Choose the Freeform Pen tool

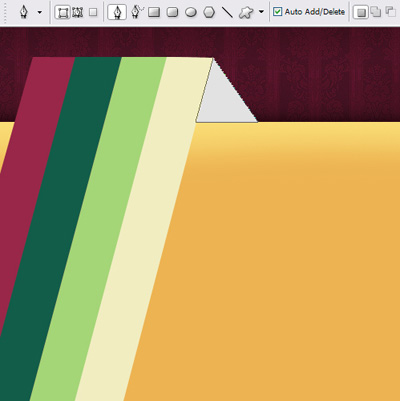click(x=137, y=12)
